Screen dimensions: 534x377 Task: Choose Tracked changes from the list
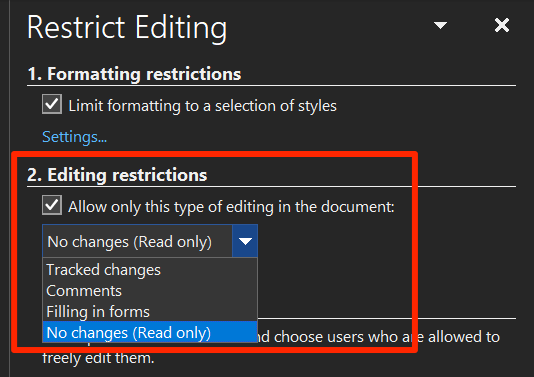point(150,269)
